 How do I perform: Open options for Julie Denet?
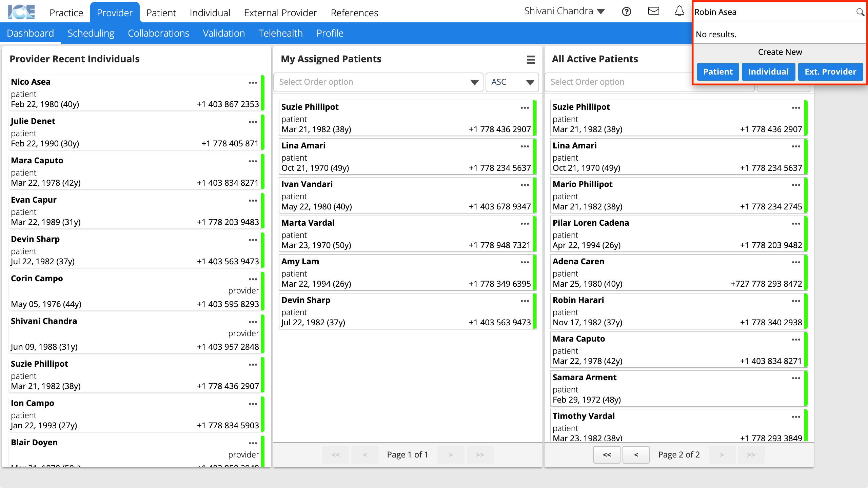[253, 122]
